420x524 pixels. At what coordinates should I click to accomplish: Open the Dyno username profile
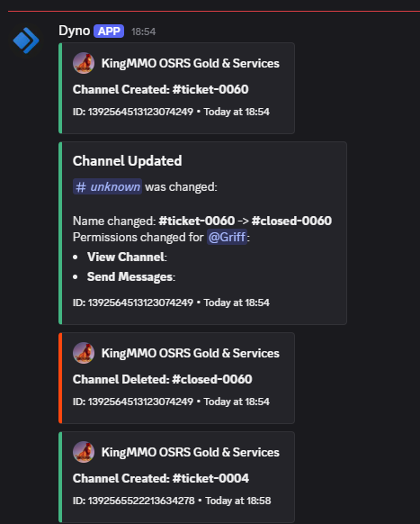[x=74, y=31]
